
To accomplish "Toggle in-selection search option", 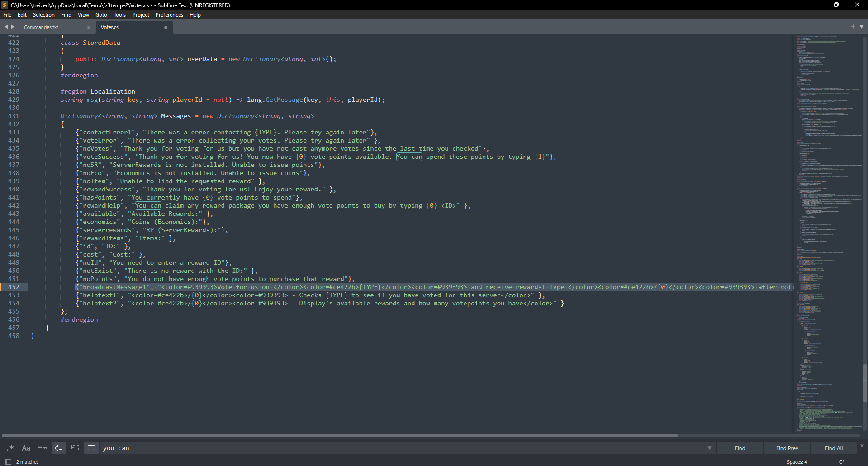I will tap(75, 448).
